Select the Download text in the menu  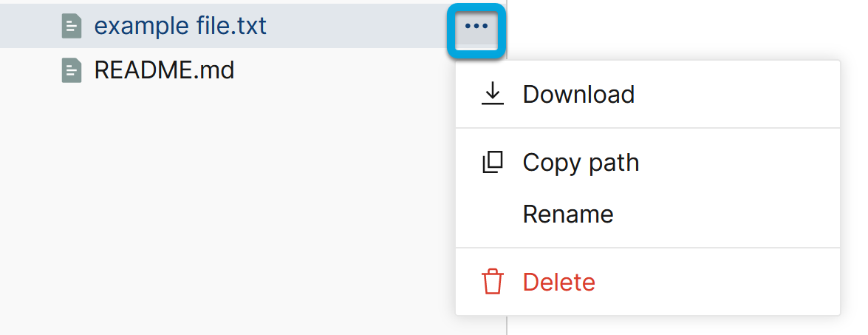pos(578,95)
